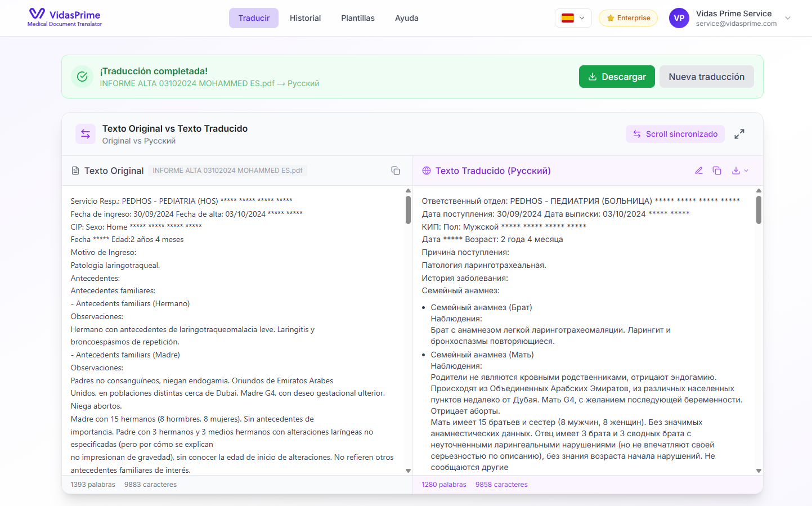Image resolution: width=812 pixels, height=506 pixels.
Task: Switch to the Historial tab
Action: pos(305,18)
